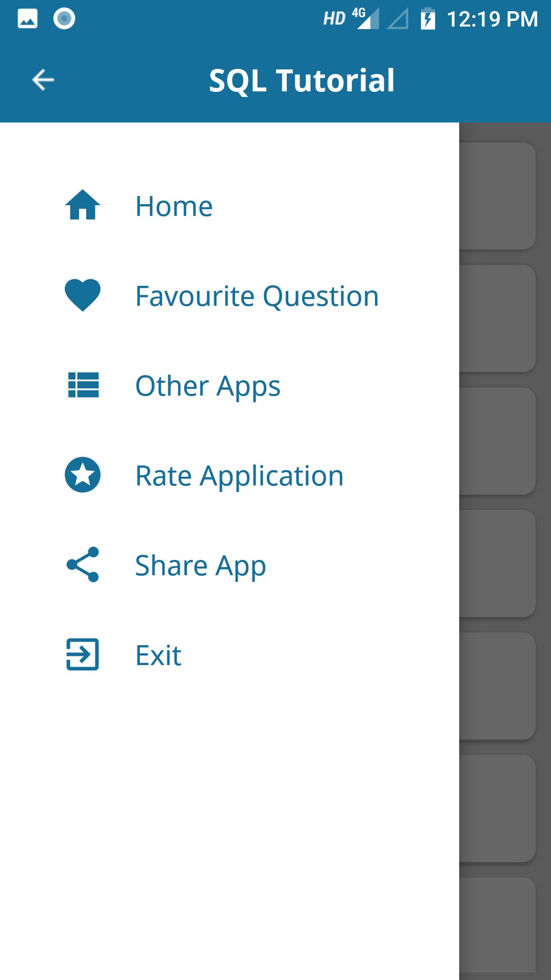Tap the SQL Tutorial title

(302, 81)
